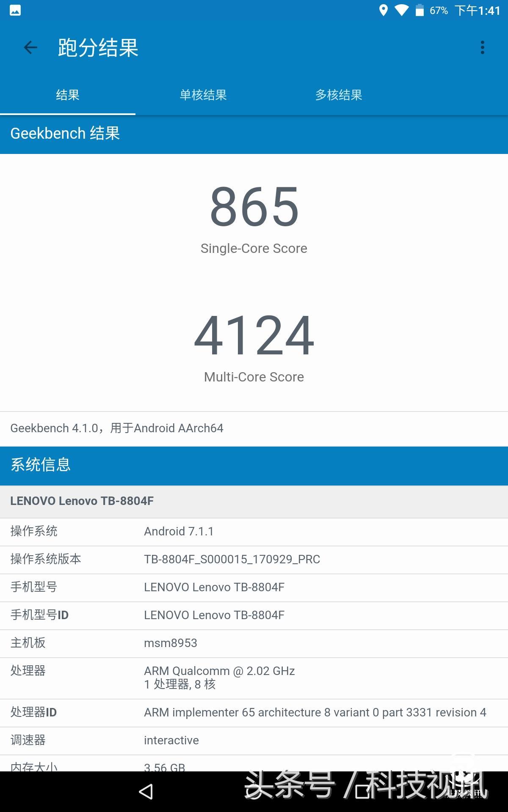
Task: Select the 手机型号 label
Action: [34, 587]
